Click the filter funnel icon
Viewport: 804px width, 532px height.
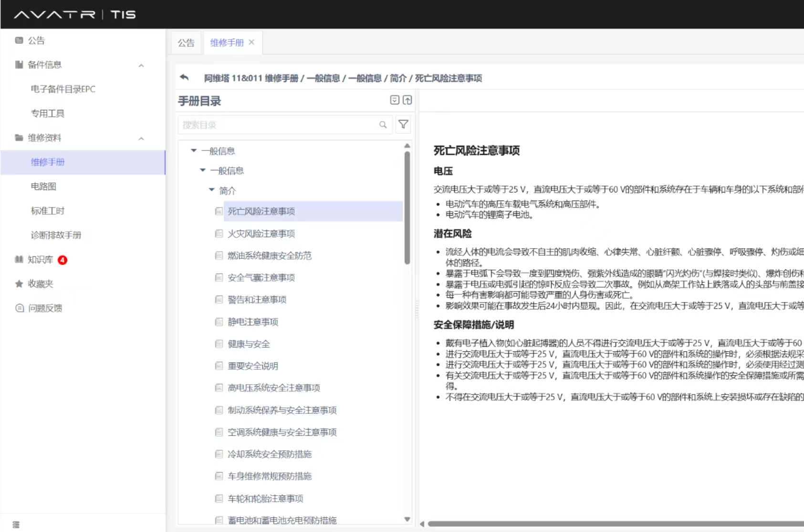(x=403, y=125)
